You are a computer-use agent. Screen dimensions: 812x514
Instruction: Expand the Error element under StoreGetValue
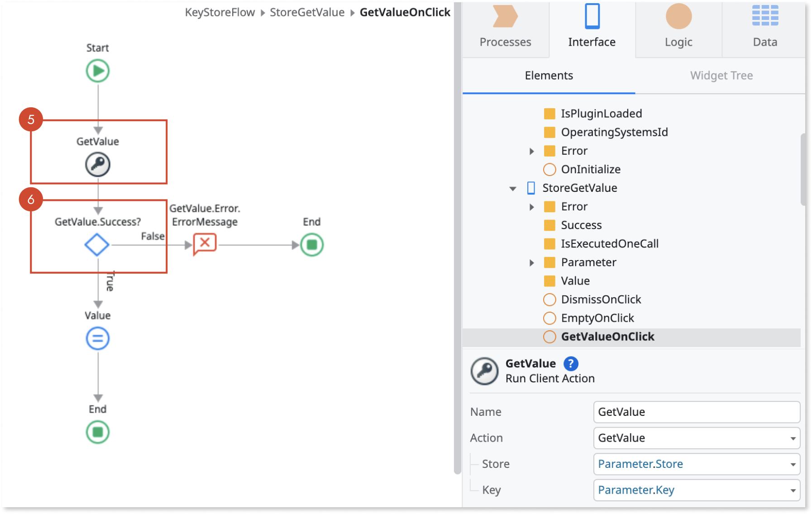pos(531,207)
